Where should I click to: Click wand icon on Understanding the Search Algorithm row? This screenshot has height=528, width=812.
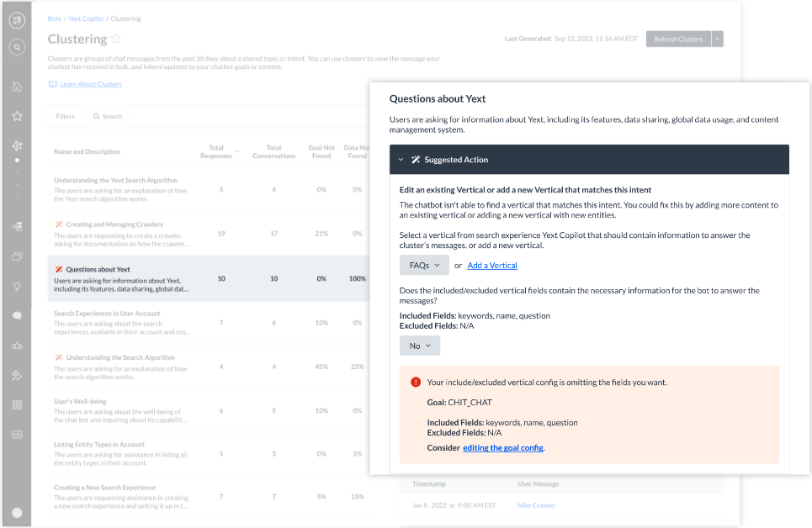point(59,357)
